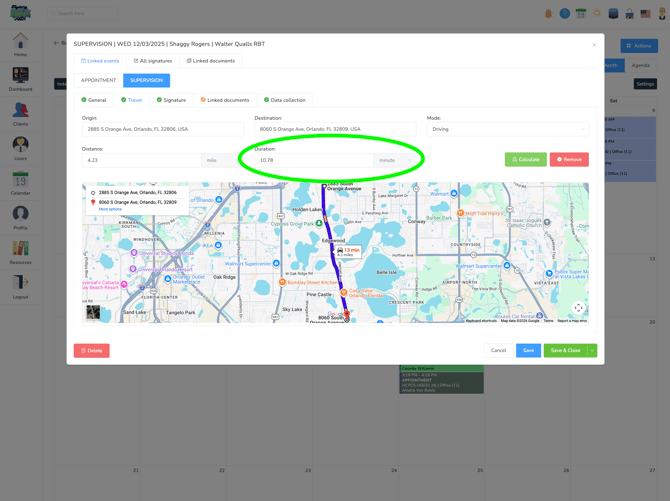Open Dashboard in the left sidebar
670x501 pixels.
pos(20,79)
